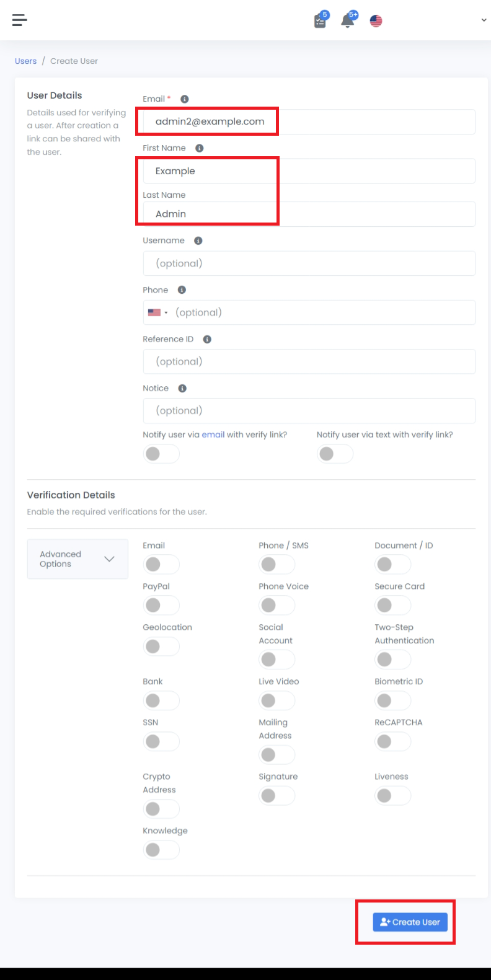Click the US flag language icon
The height and width of the screenshot is (980, 491).
pos(376,21)
